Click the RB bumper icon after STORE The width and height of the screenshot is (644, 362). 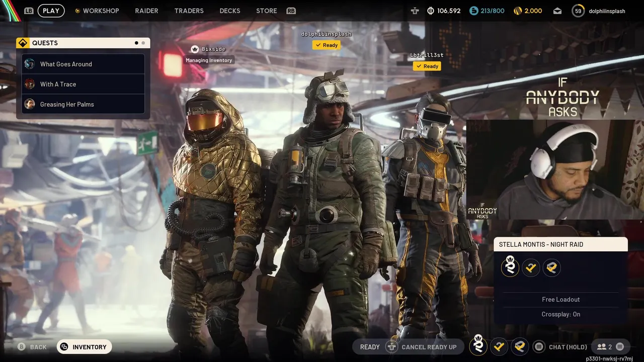tap(291, 11)
